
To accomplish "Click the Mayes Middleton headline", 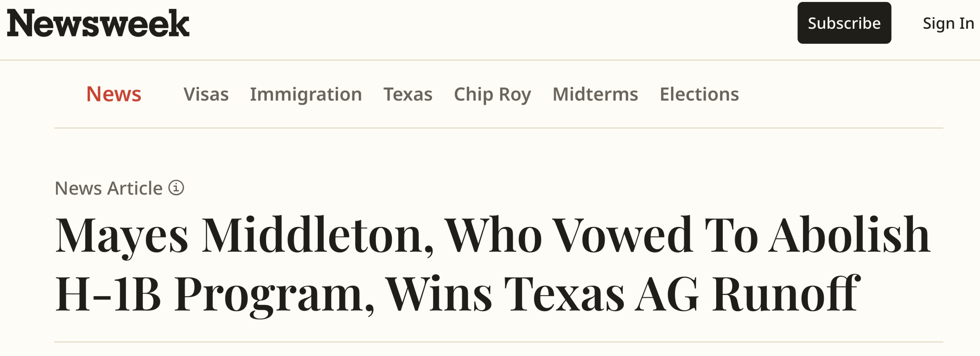I will tap(492, 264).
